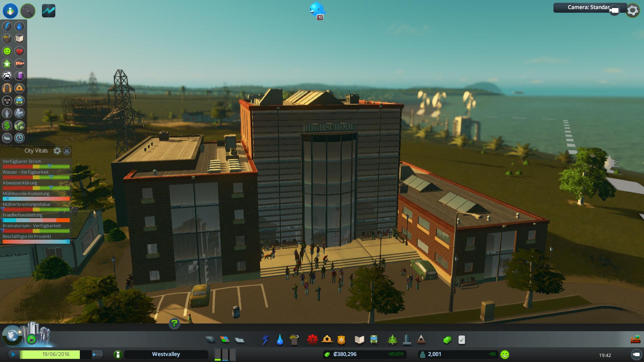Screen dimensions: 644x362
Task: Toggle the Crime info view
Action: (x=7, y=101)
